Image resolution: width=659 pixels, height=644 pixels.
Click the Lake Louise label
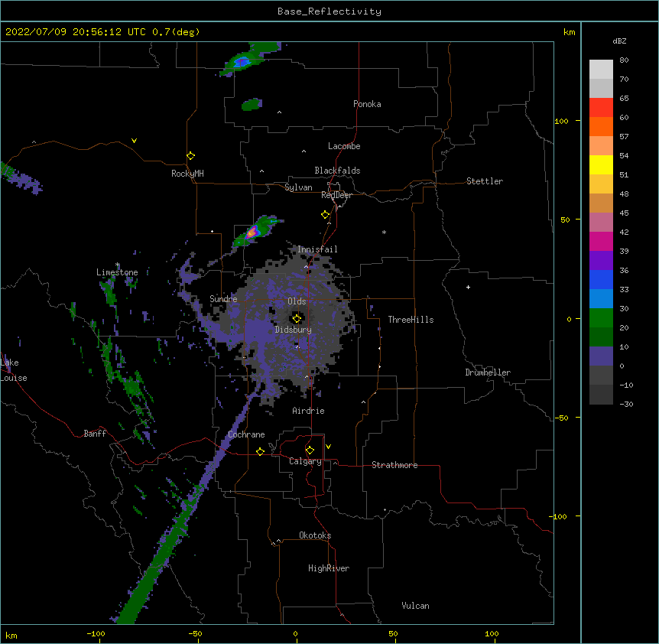[x=14, y=370]
